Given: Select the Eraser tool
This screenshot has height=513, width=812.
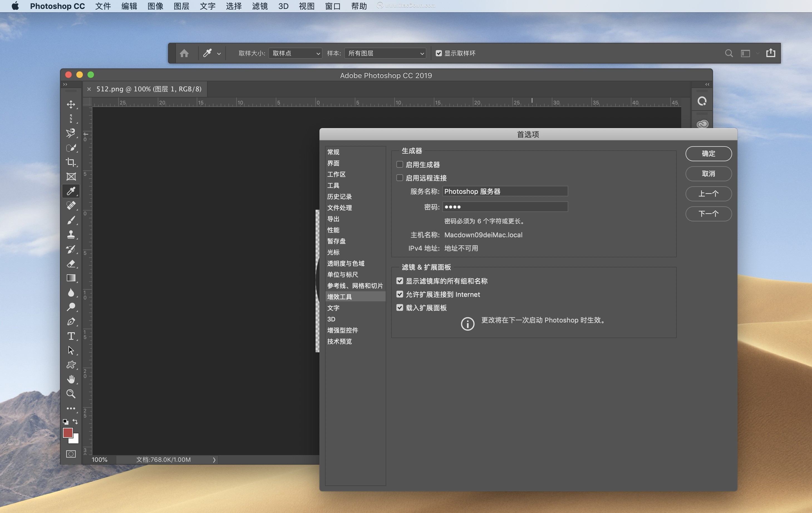Looking at the screenshot, I should click(x=71, y=263).
